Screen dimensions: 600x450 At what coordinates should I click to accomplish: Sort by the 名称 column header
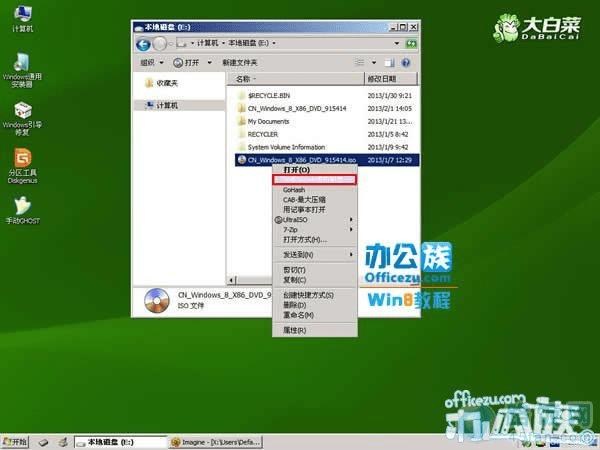[295, 79]
